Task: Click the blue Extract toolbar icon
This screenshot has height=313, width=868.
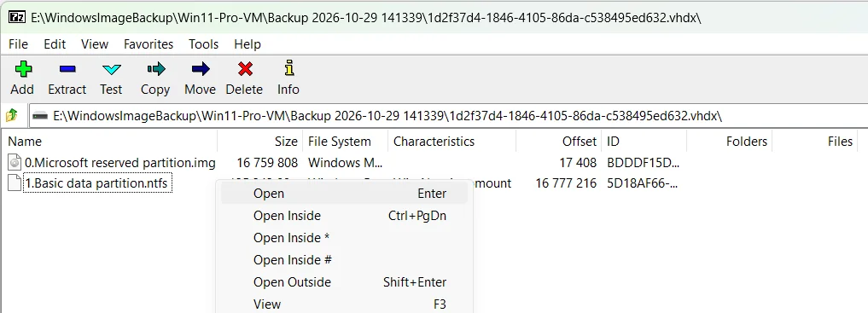Action: (x=67, y=69)
